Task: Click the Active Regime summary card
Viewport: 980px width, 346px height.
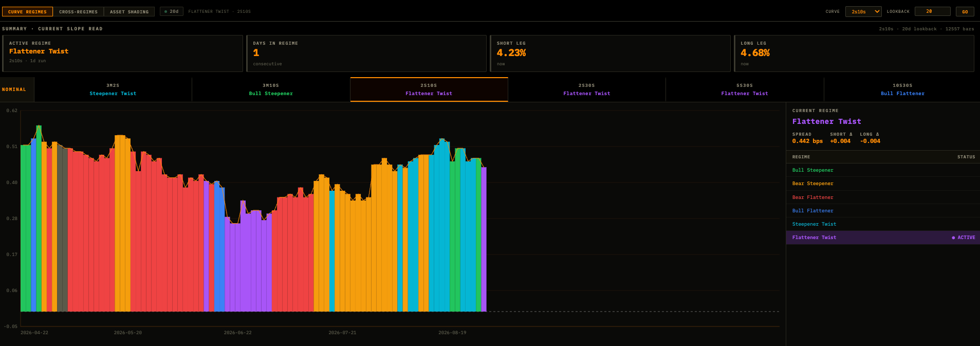Action: point(122,53)
